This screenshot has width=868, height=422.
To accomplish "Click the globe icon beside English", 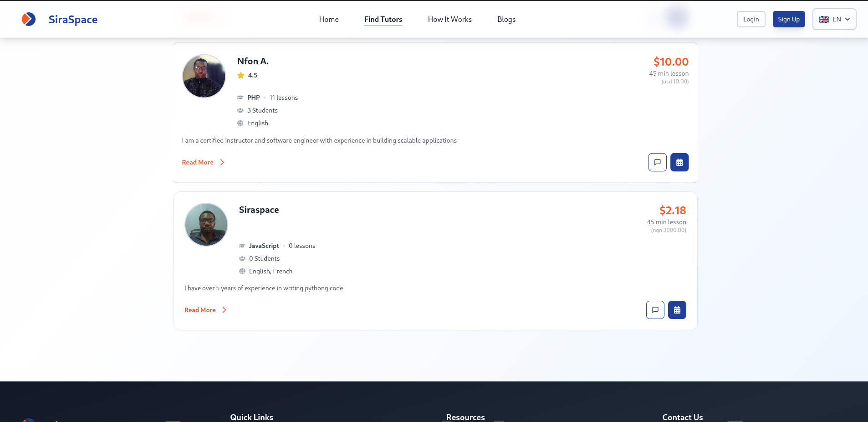I will 240,123.
